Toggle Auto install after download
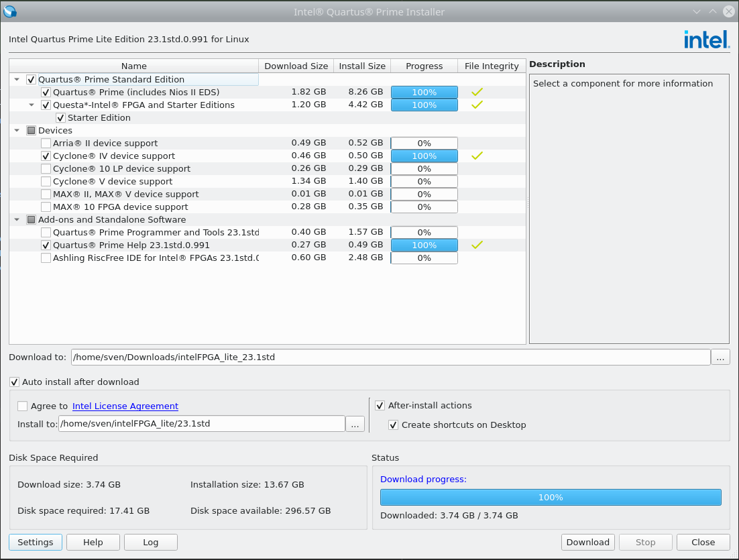739x560 pixels. 15,382
